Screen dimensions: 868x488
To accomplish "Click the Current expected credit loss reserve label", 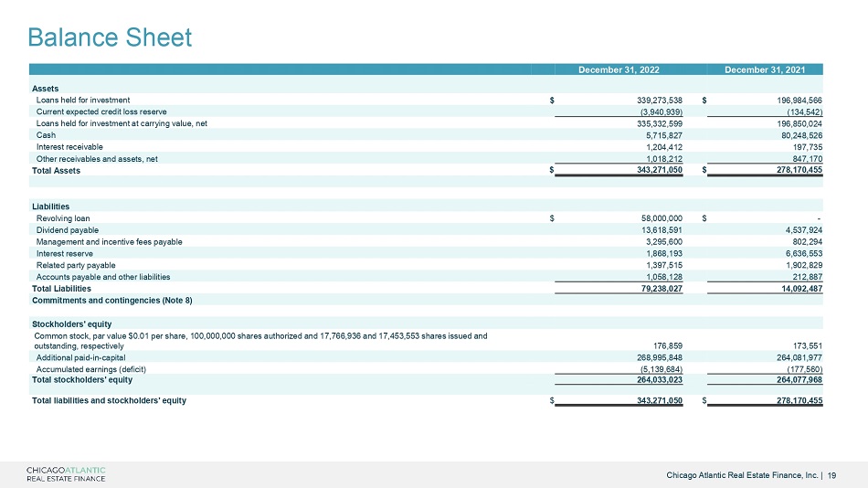I will tap(101, 111).
